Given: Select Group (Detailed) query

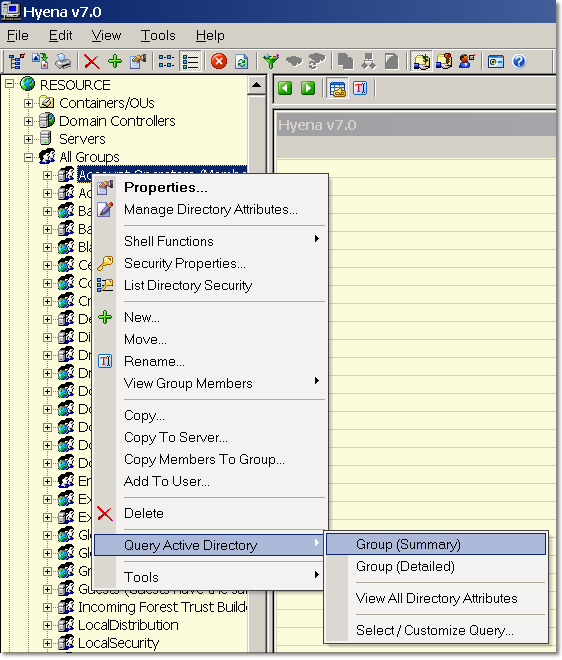Looking at the screenshot, I should pos(436,566).
